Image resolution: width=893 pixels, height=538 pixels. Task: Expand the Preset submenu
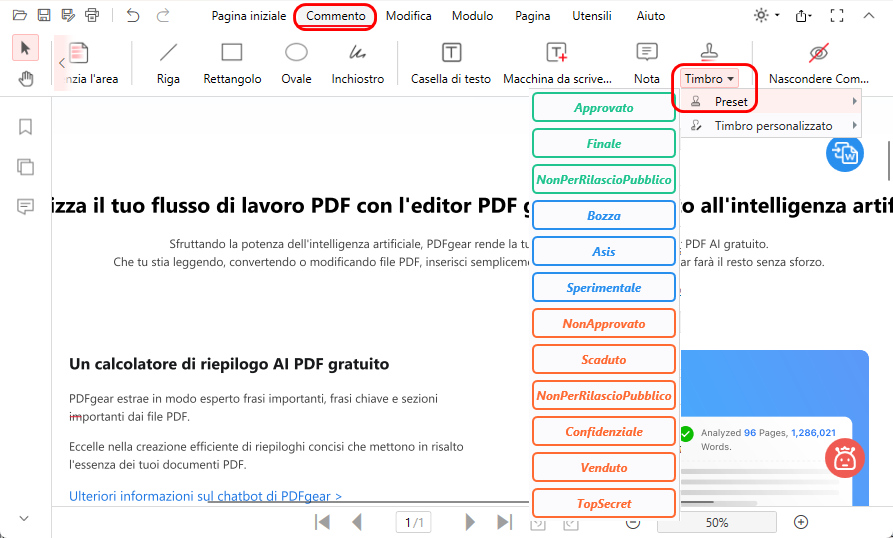point(771,101)
